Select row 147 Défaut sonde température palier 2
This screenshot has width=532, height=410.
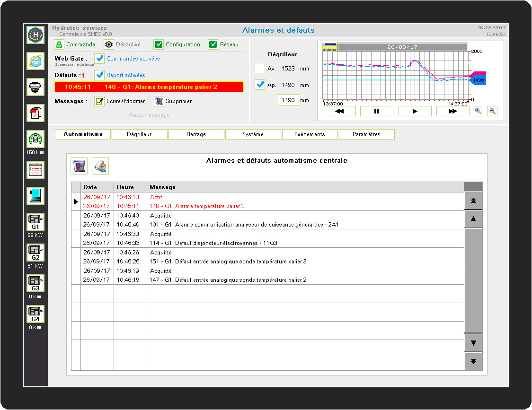[x=267, y=275]
